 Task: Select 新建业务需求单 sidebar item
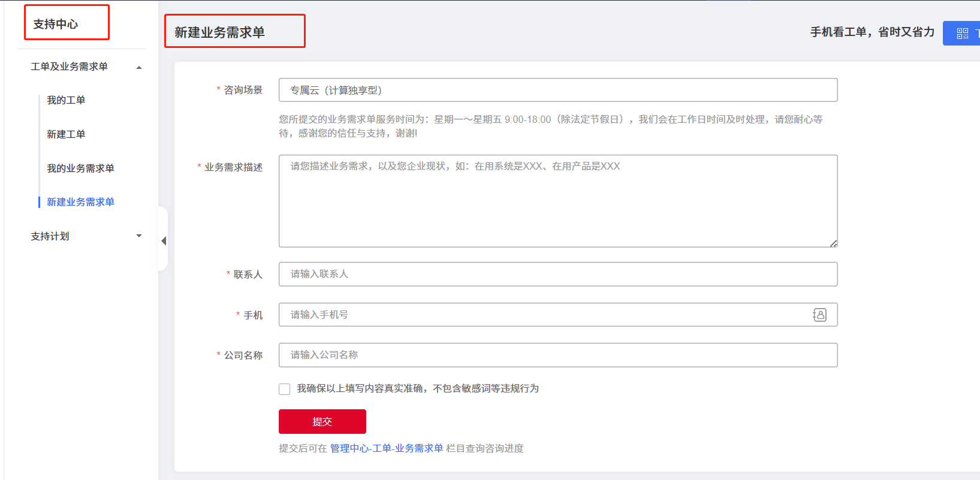pyautogui.click(x=80, y=202)
